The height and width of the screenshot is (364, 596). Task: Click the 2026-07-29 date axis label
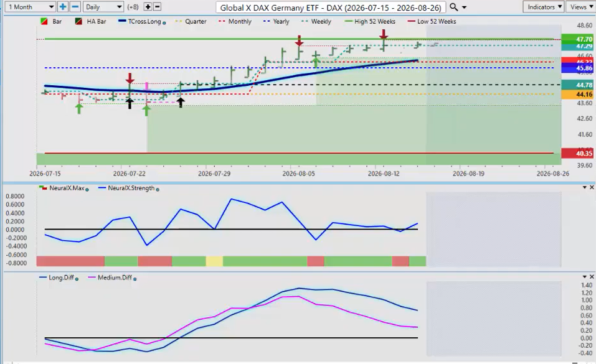tap(214, 174)
